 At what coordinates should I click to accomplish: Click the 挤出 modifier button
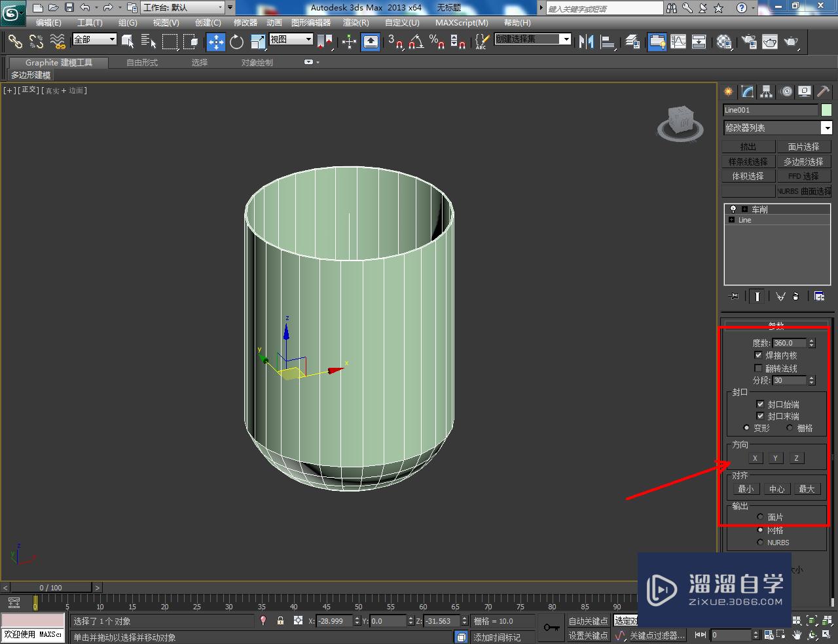click(x=748, y=147)
